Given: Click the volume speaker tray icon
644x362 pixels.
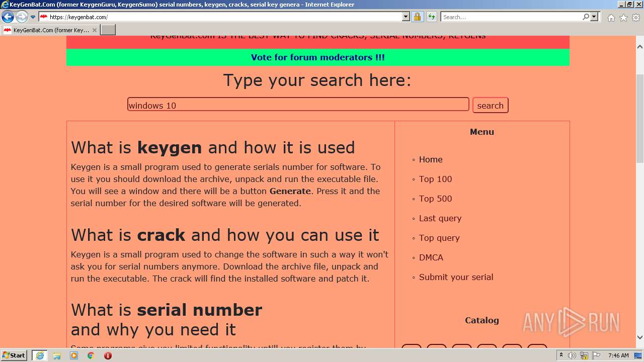Looking at the screenshot, I should click(572, 355).
